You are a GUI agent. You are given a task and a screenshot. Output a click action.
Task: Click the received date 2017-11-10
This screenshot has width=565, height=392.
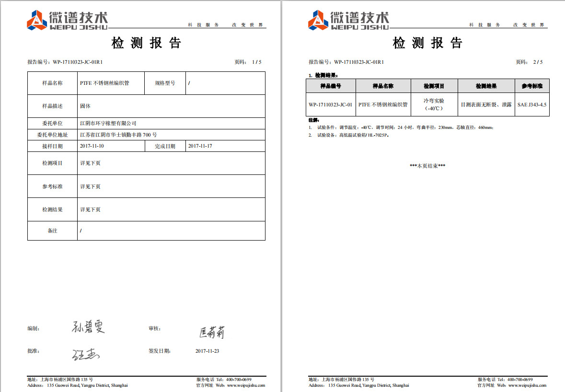click(x=92, y=146)
